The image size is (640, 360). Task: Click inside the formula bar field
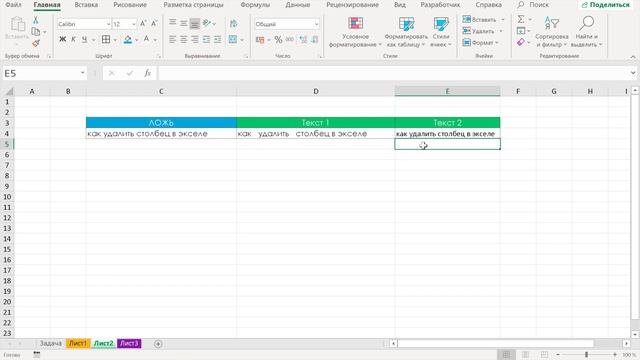coord(394,73)
